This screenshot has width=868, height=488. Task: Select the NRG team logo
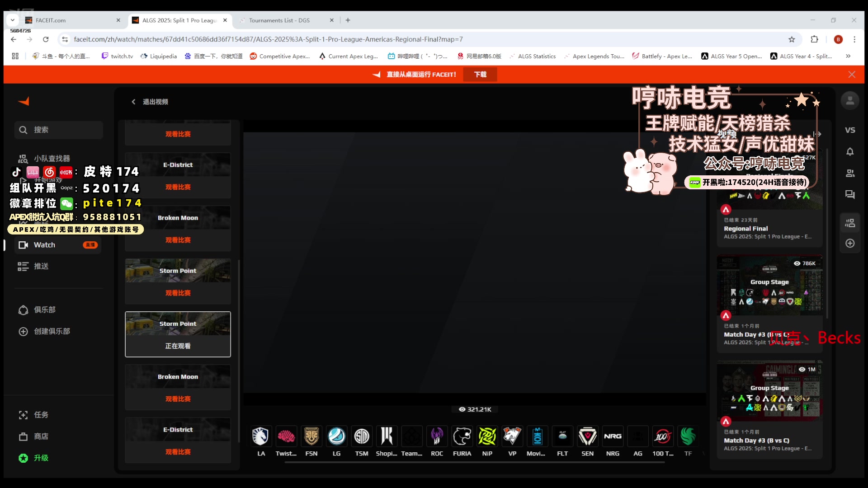point(613,436)
